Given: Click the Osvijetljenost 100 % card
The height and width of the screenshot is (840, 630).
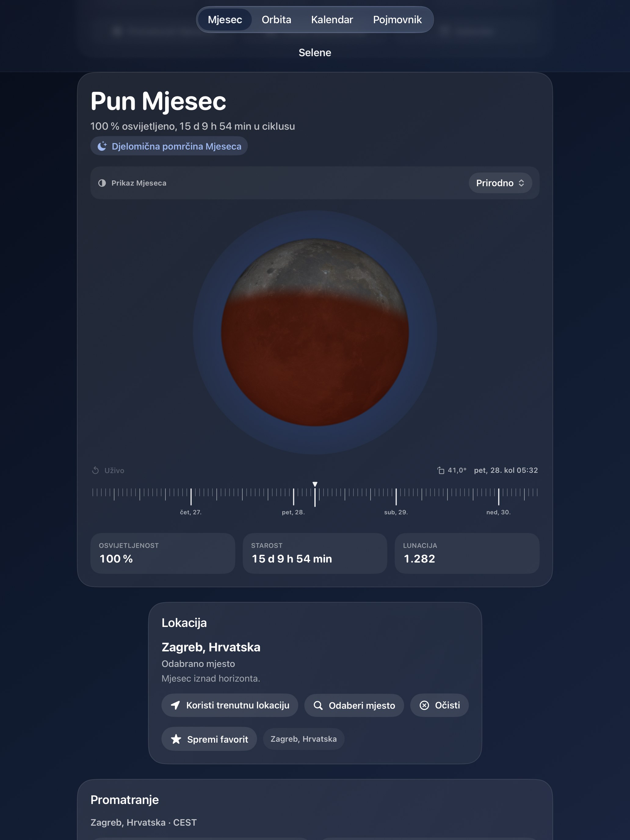Looking at the screenshot, I should click(163, 553).
